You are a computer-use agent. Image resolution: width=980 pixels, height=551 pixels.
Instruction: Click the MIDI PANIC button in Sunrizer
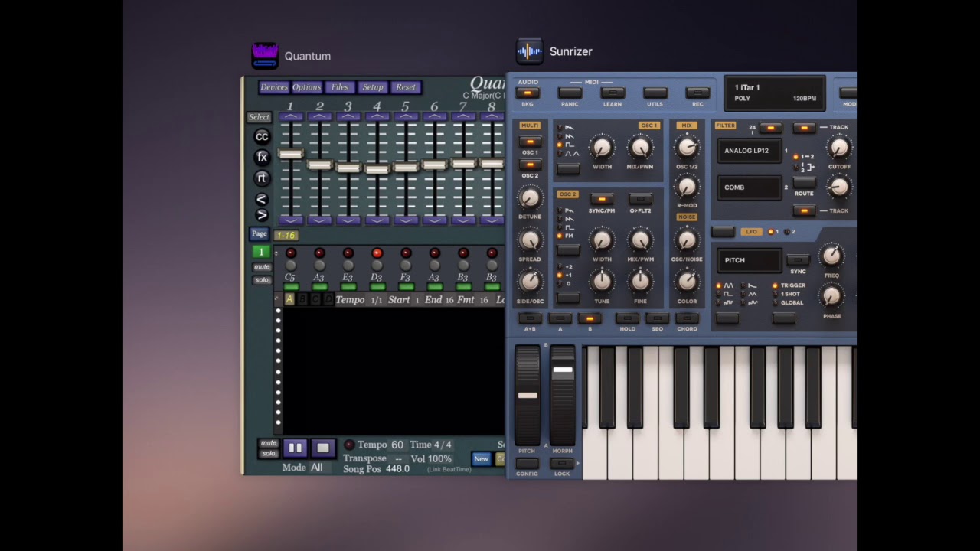(x=570, y=93)
